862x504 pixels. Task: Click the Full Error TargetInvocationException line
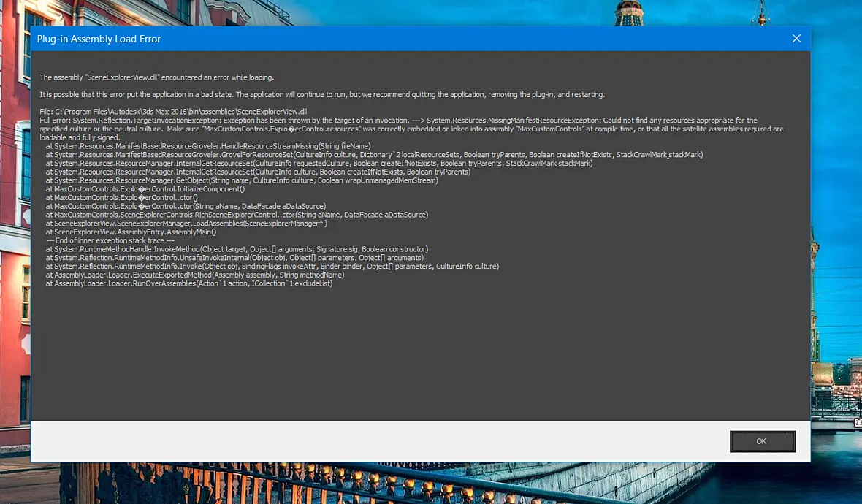point(399,121)
